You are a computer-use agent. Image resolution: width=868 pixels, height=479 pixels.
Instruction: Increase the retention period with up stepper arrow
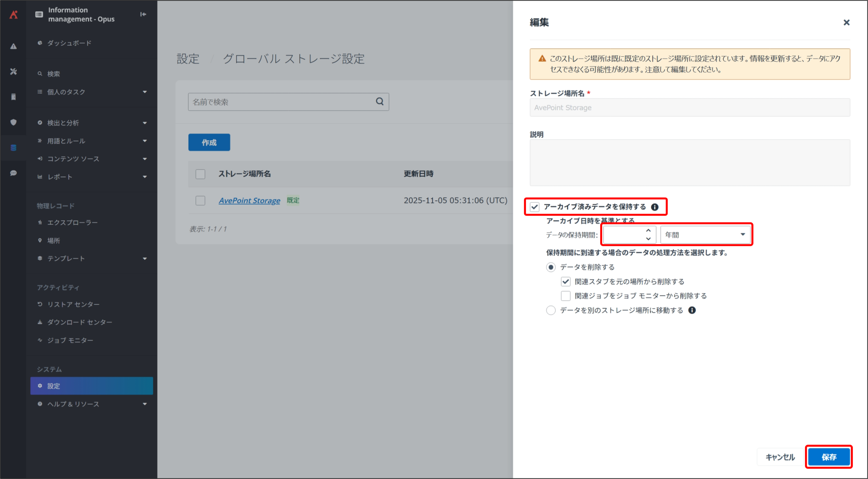[x=648, y=231]
